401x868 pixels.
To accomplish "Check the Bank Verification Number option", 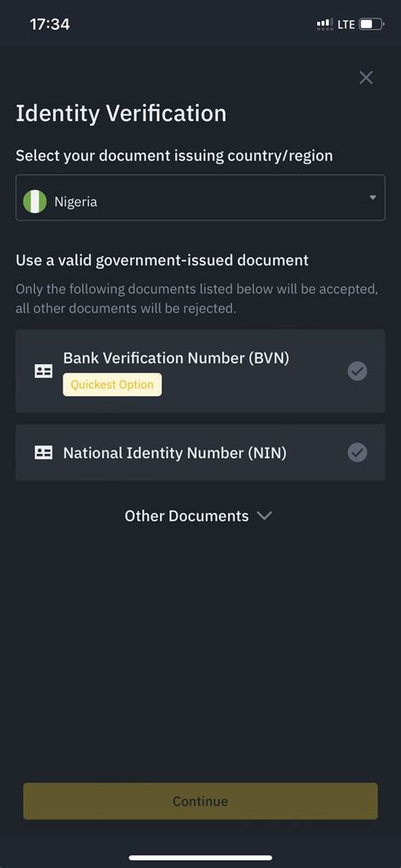I will pos(357,371).
